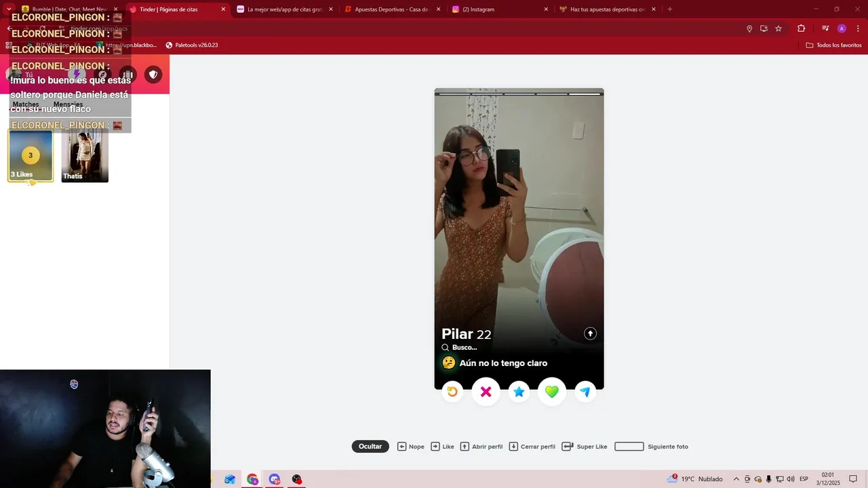Open the browser extensions puzzle icon
The image size is (868, 488).
(x=801, y=28)
